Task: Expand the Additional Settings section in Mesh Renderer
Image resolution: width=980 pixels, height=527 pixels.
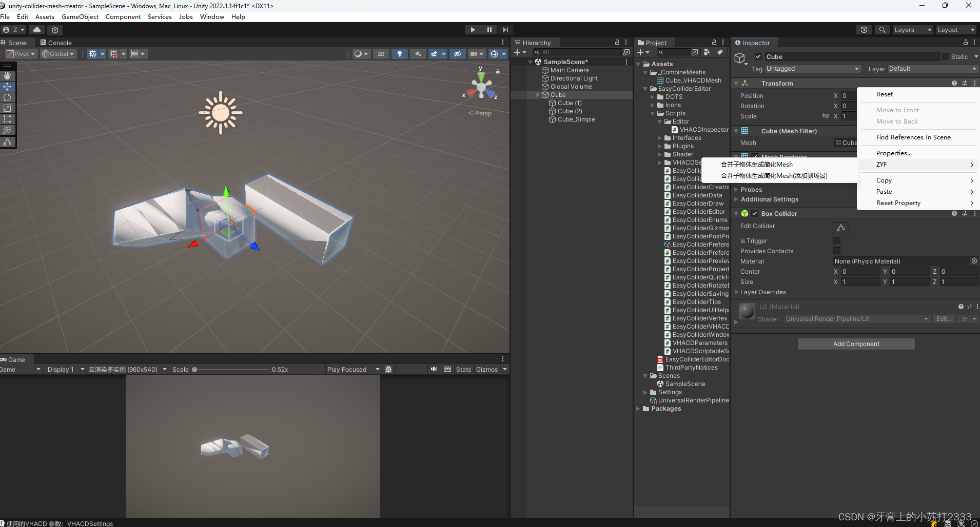Action: [x=737, y=199]
